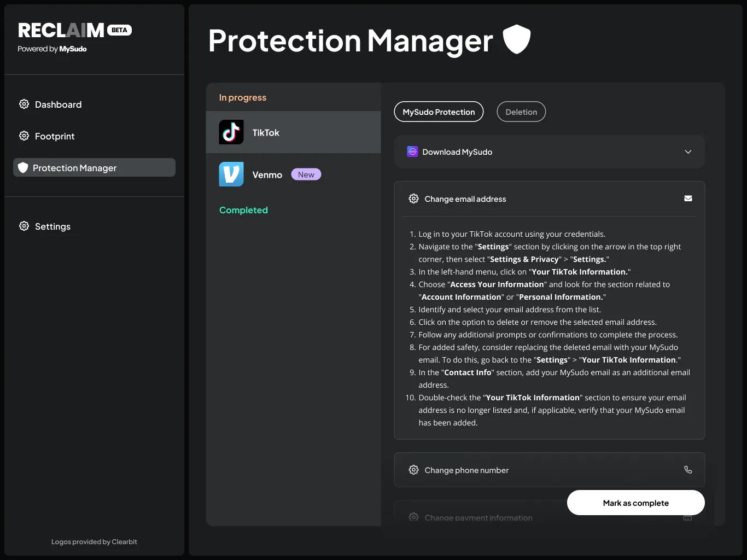Click the Protection Manager shield icon in sidebar
The height and width of the screenshot is (560, 747).
click(x=23, y=167)
